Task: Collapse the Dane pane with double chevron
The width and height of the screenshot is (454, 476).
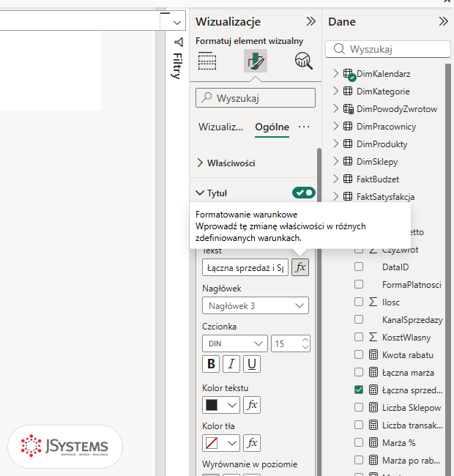Action: (443, 21)
